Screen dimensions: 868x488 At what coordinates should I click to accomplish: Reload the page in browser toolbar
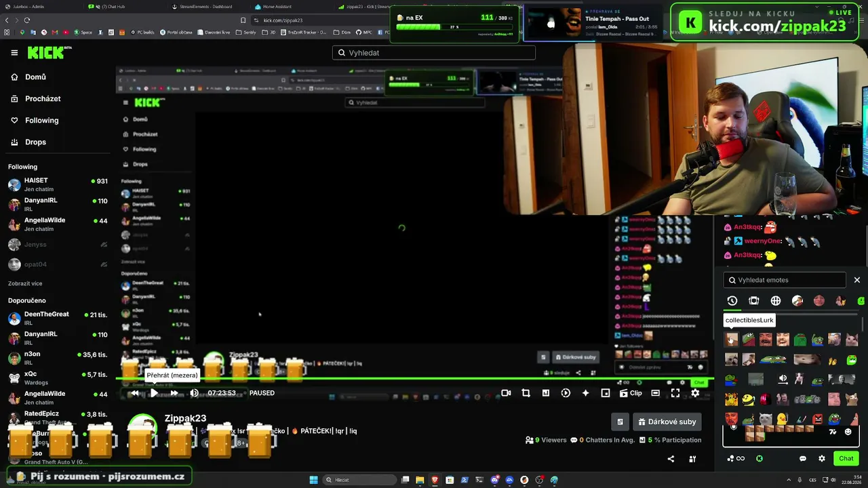[x=27, y=20]
